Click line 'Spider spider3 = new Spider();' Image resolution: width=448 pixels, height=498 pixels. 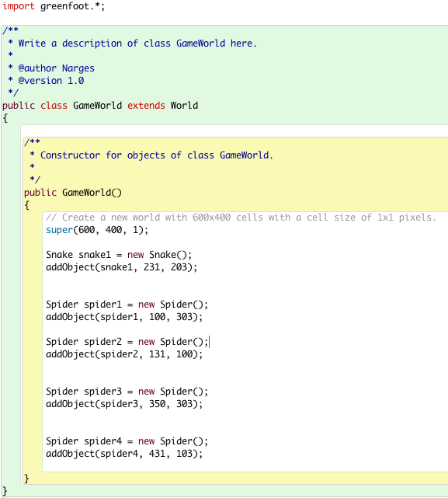(127, 392)
